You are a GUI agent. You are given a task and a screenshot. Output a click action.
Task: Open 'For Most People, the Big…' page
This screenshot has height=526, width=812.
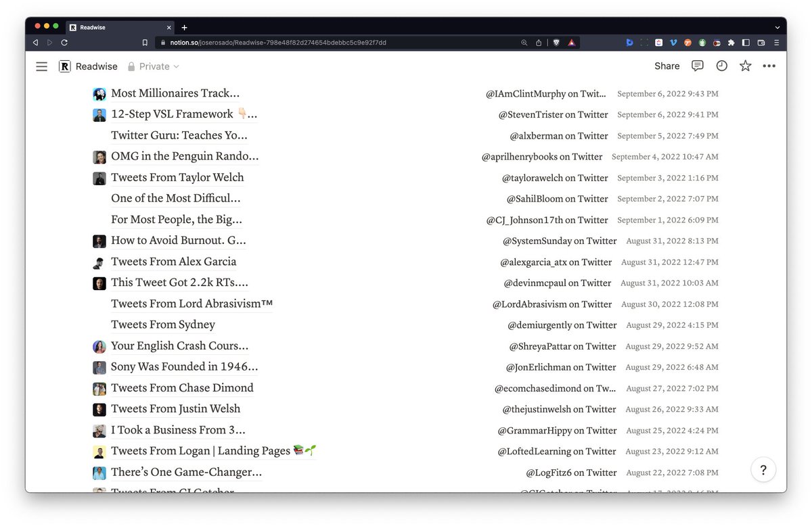coord(177,219)
